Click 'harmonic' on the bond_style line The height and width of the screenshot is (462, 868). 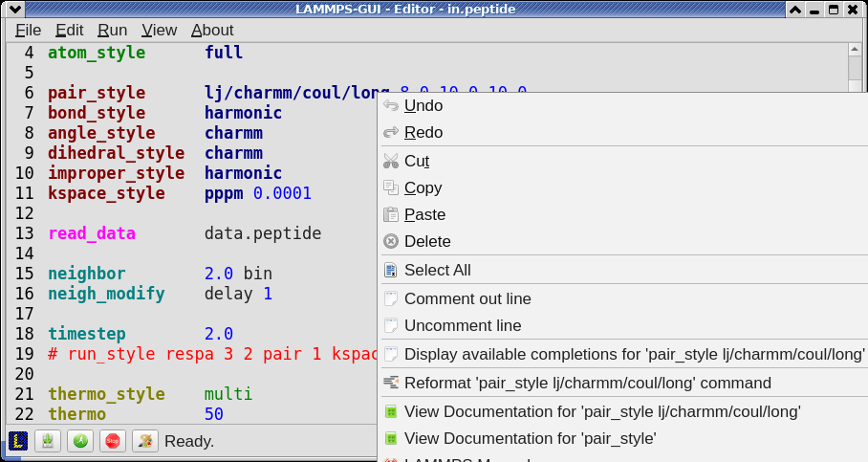click(243, 113)
